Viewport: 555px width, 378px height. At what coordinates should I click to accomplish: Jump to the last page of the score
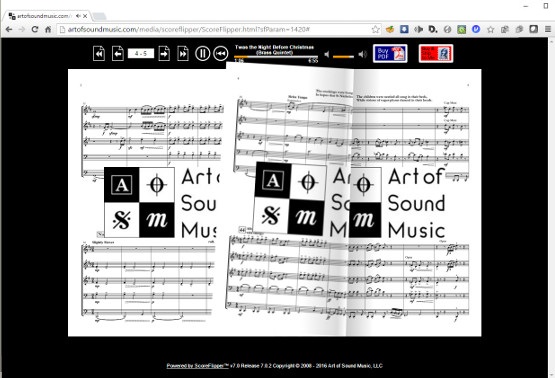click(183, 54)
